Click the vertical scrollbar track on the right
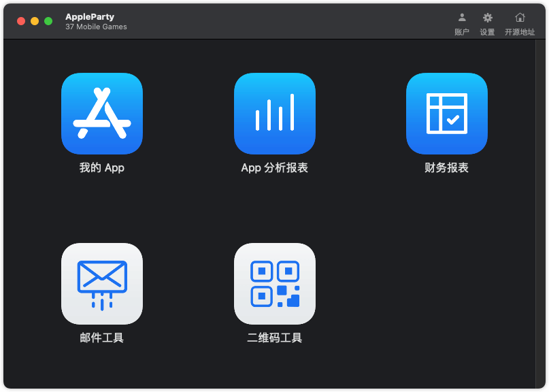 (540, 214)
